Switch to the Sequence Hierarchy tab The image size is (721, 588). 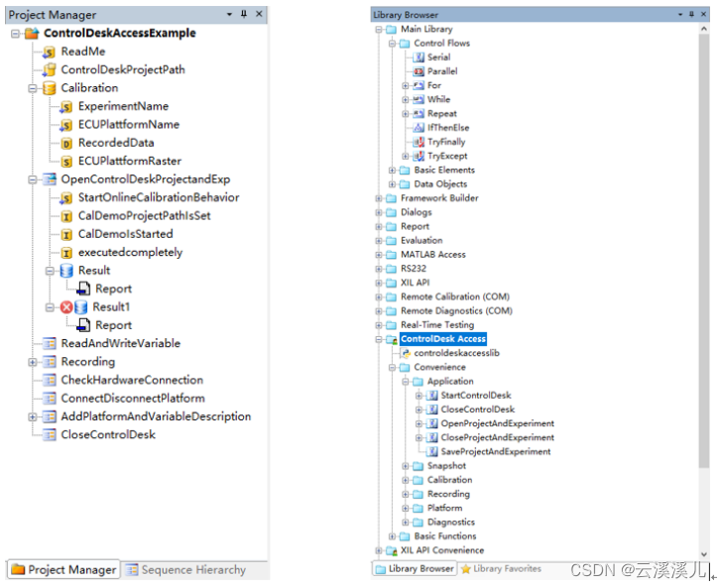pyautogui.click(x=185, y=569)
